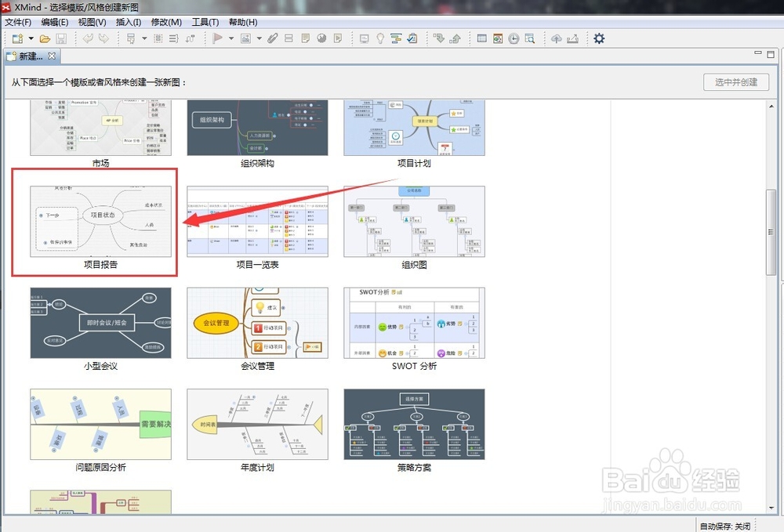The image size is (784, 532).
Task: Click the Revision history clock icon
Action: pyautogui.click(x=514, y=38)
